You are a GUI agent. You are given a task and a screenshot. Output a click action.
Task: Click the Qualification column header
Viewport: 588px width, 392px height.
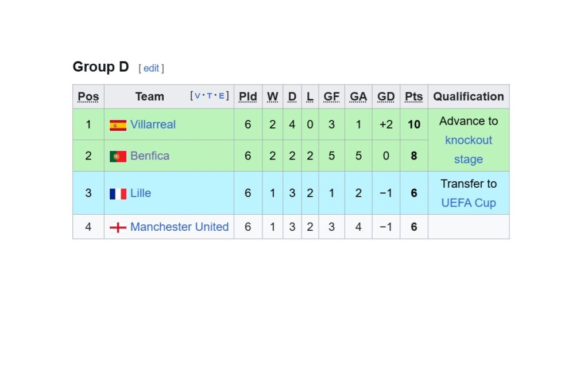[469, 96]
